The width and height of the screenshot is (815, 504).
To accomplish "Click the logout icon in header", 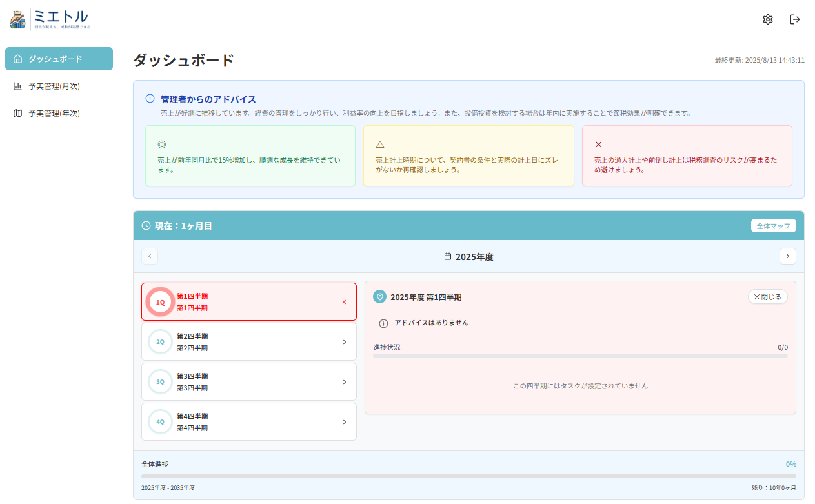I will pyautogui.click(x=795, y=19).
